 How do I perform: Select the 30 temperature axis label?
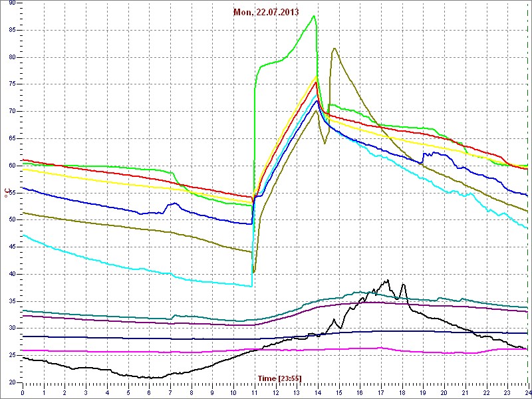tap(12, 329)
